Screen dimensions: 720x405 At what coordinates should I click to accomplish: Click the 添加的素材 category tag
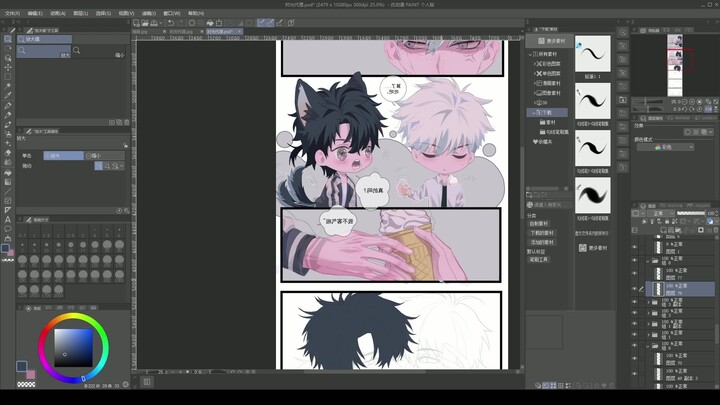542,242
